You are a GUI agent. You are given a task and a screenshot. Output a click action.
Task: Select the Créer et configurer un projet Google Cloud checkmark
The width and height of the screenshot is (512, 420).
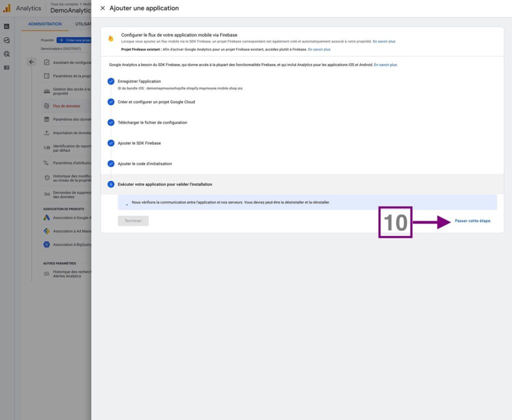tap(111, 102)
